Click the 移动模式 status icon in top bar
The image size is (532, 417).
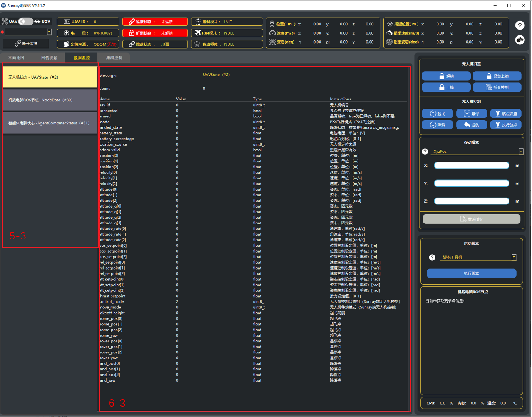pyautogui.click(x=197, y=44)
